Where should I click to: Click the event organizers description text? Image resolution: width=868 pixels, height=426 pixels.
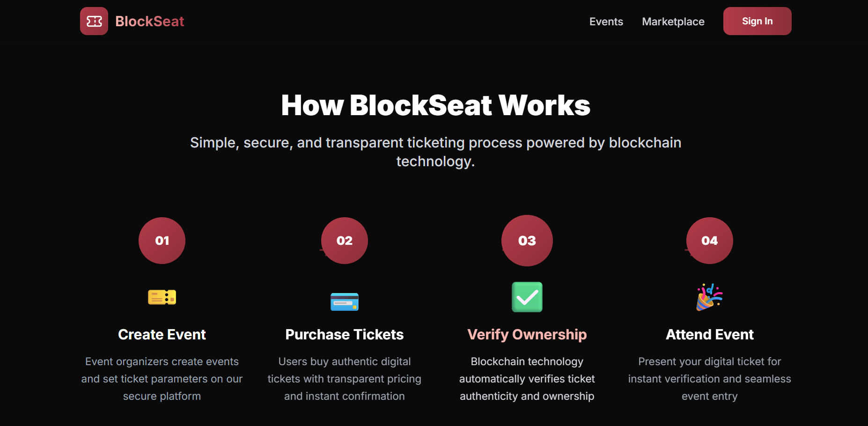pyautogui.click(x=162, y=379)
